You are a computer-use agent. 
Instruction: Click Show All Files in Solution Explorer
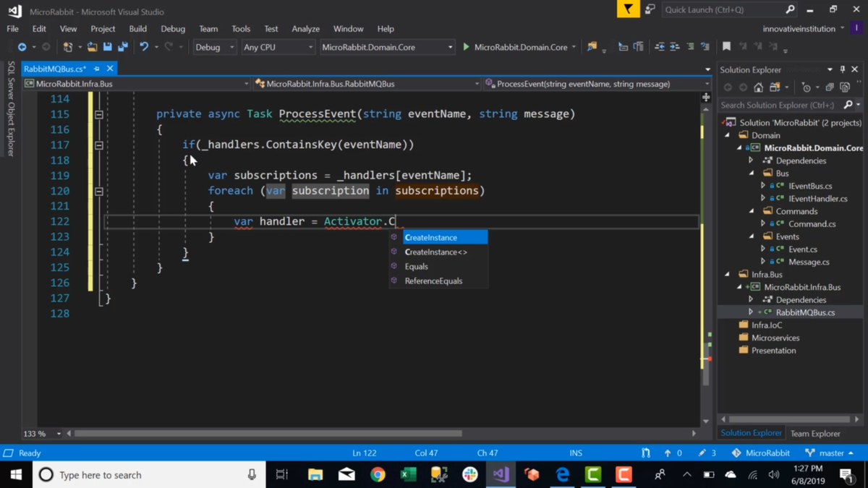[845, 87]
